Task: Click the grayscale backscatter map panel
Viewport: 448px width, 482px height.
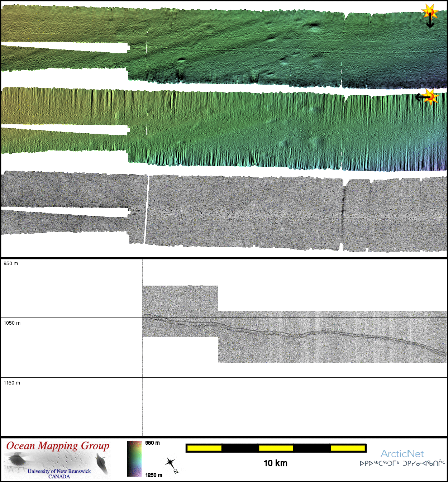Action: click(x=244, y=211)
